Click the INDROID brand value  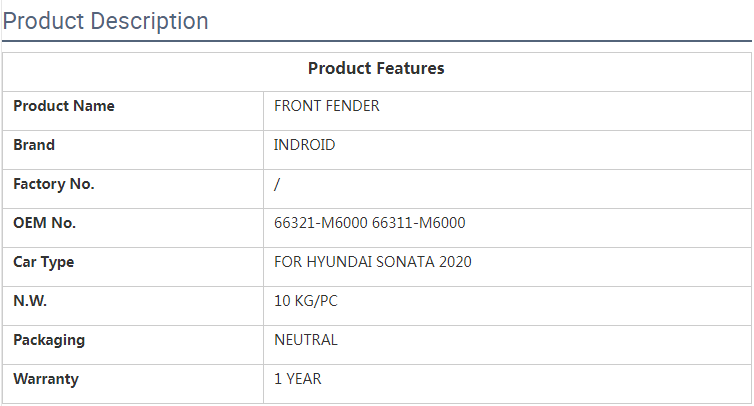coord(305,145)
